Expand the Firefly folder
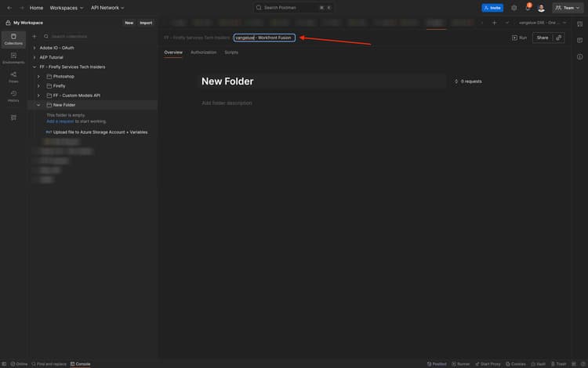This screenshot has width=588, height=368. coord(38,86)
